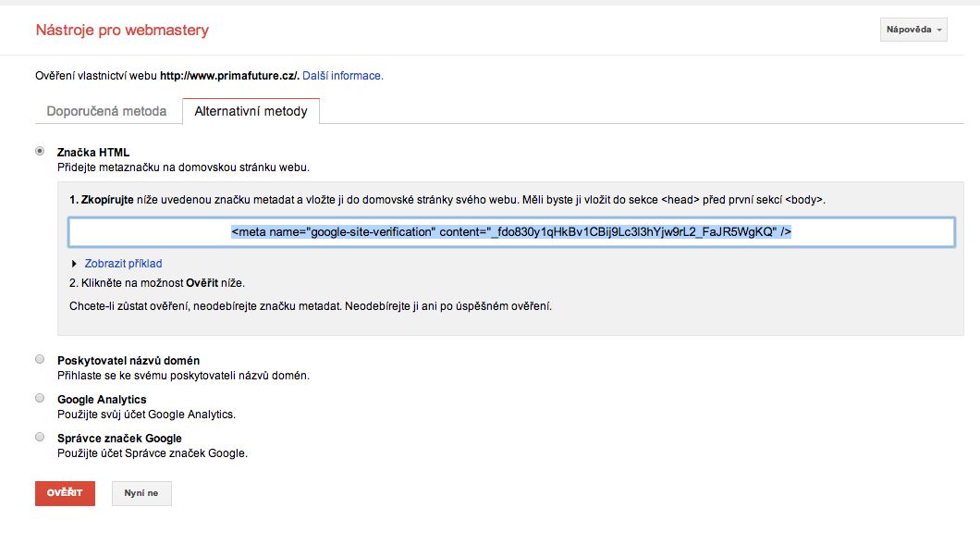Click the description Použijte svůj účet Google Analytics

coord(146,415)
